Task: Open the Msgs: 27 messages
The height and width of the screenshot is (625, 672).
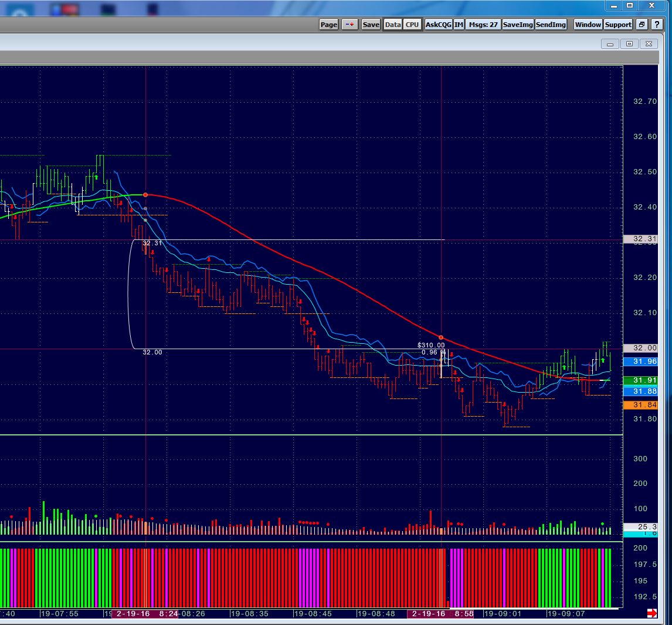Action: [x=483, y=25]
